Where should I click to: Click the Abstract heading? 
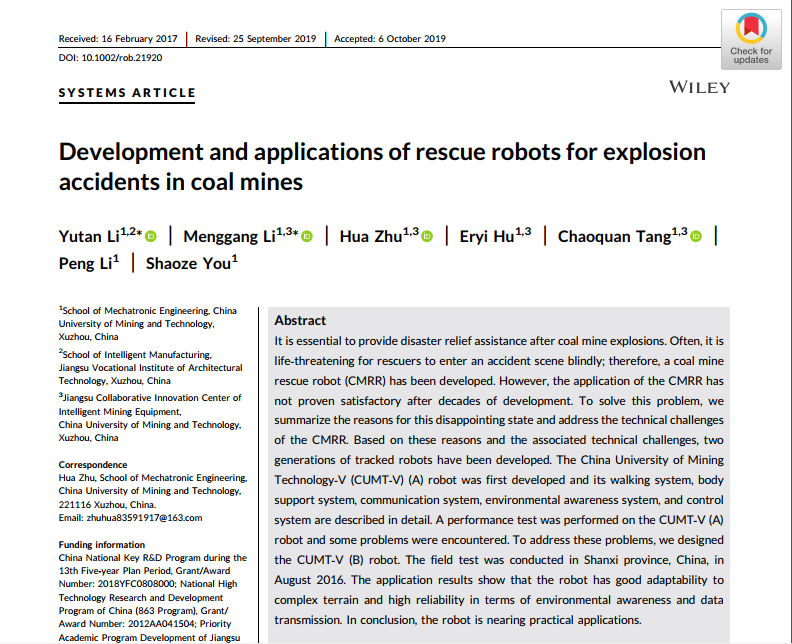pyautogui.click(x=300, y=320)
